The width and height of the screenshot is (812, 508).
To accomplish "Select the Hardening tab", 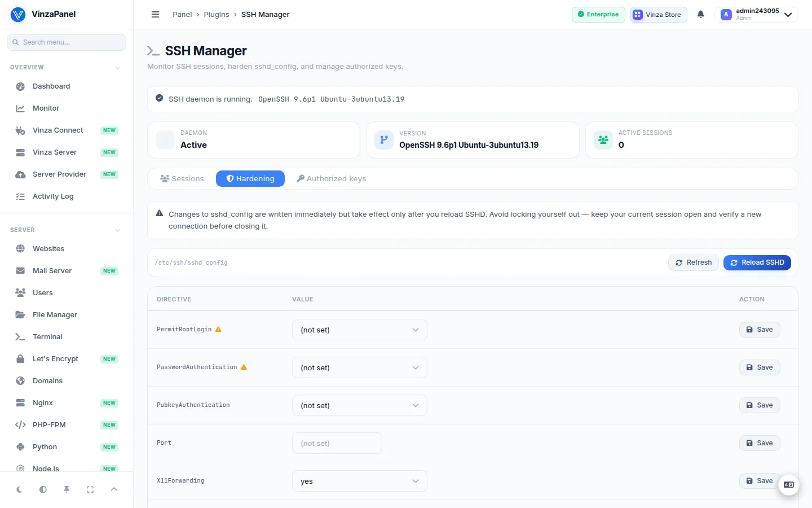I will tap(250, 178).
